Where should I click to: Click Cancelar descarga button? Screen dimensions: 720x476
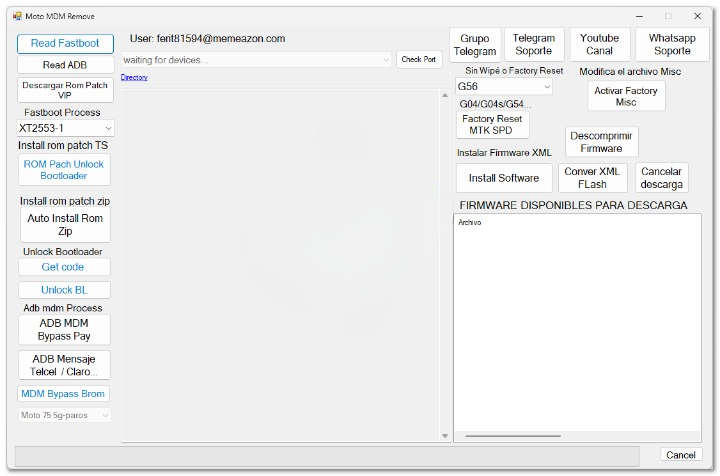(662, 178)
